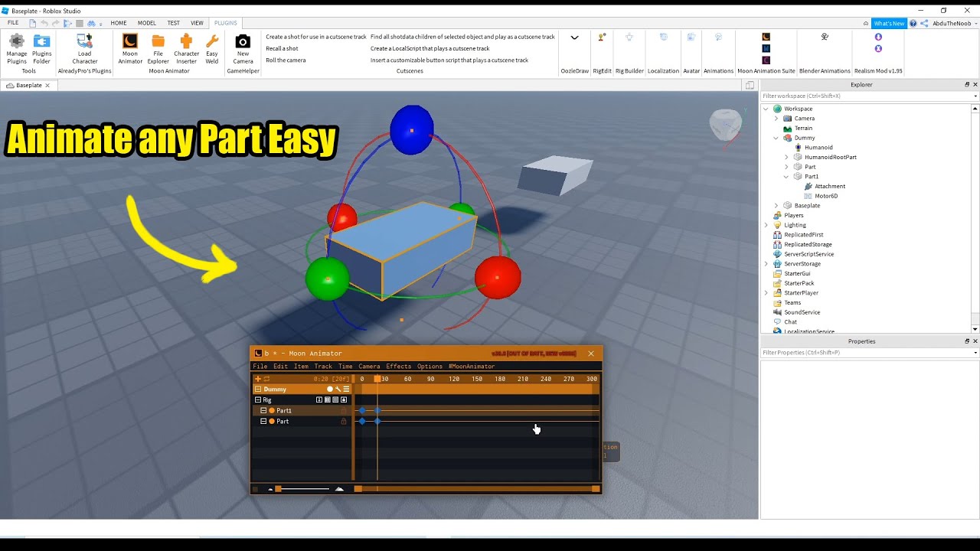Toggle the lock on the Part1 track
This screenshot has height=551, width=980.
[x=343, y=411]
